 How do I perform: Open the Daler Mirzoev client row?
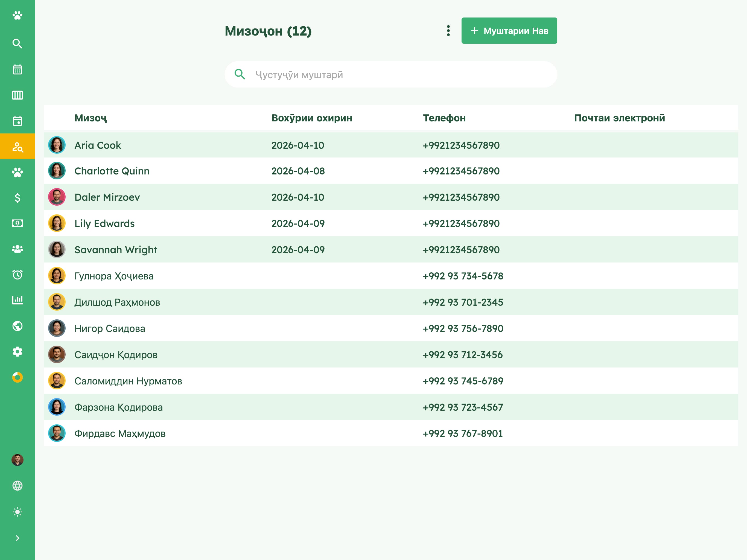coord(391,197)
